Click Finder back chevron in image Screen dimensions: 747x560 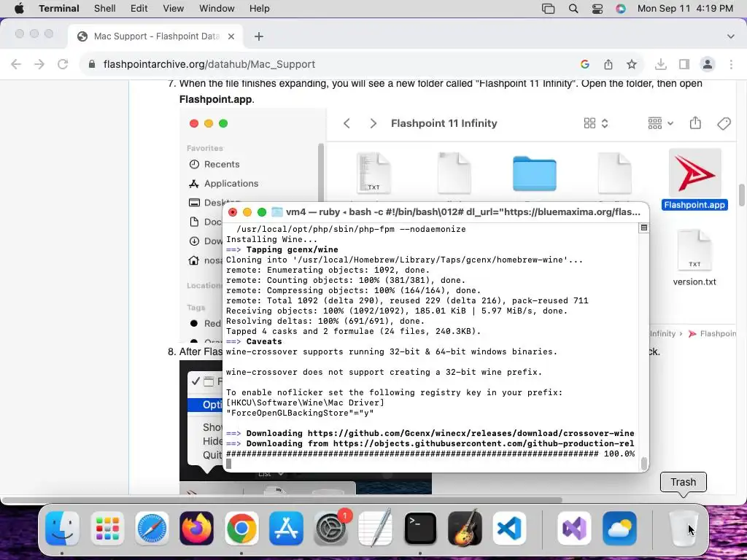click(347, 123)
